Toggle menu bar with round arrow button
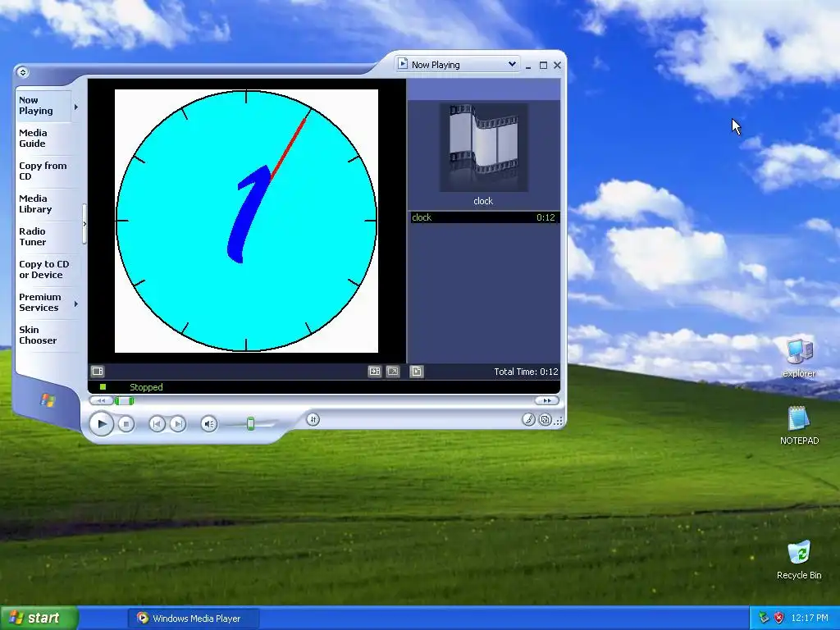 coord(22,72)
